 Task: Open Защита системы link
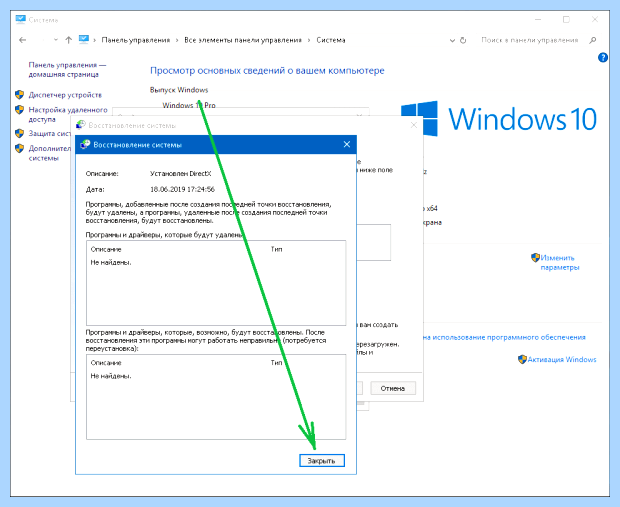tap(50, 134)
